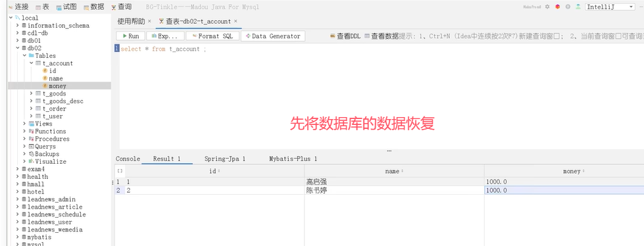Click the gray upload arrow icon

[x=568, y=7]
